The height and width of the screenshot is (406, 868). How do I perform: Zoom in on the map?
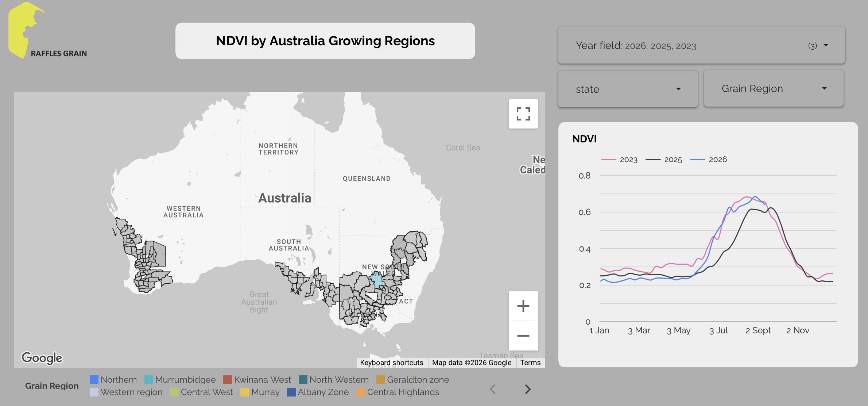click(523, 306)
